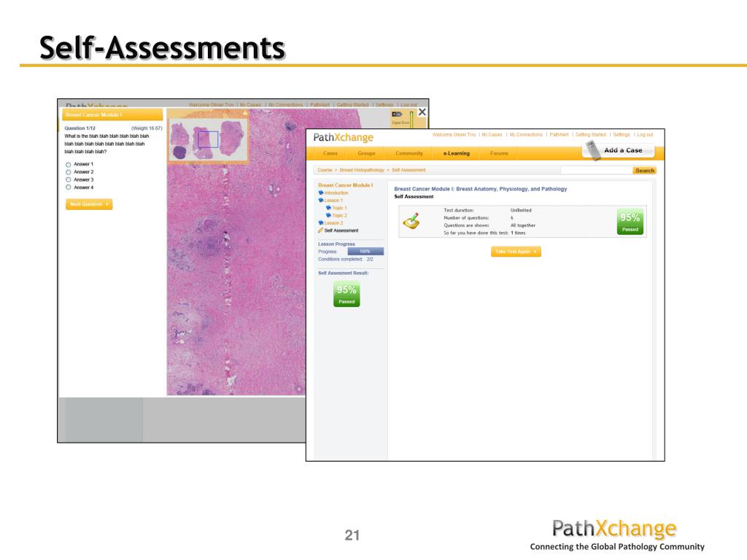Click the 'All together' value
The image size is (747, 560).
(x=522, y=225)
